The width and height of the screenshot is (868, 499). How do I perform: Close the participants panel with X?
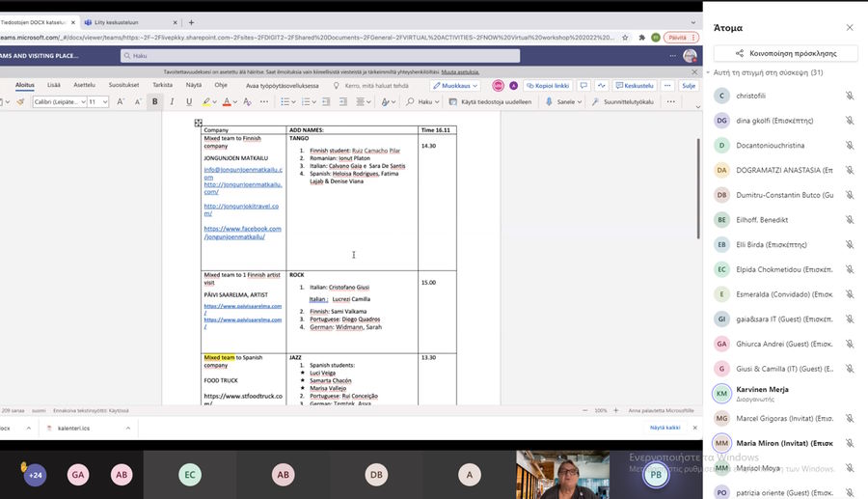click(x=850, y=28)
